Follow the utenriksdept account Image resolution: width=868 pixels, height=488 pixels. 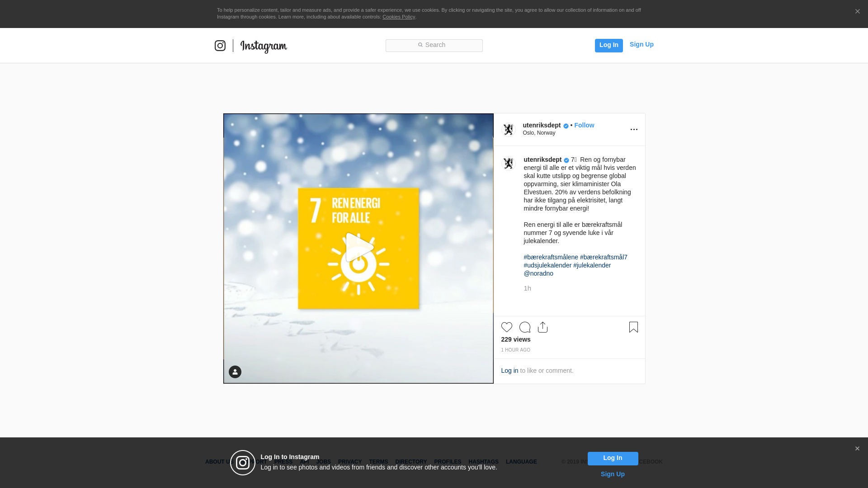(x=584, y=125)
